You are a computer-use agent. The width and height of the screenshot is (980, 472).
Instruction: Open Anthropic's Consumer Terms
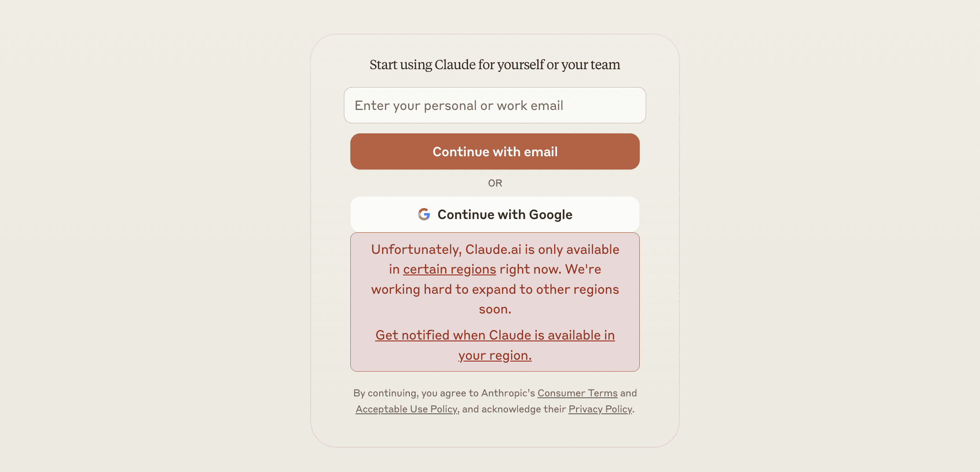577,393
